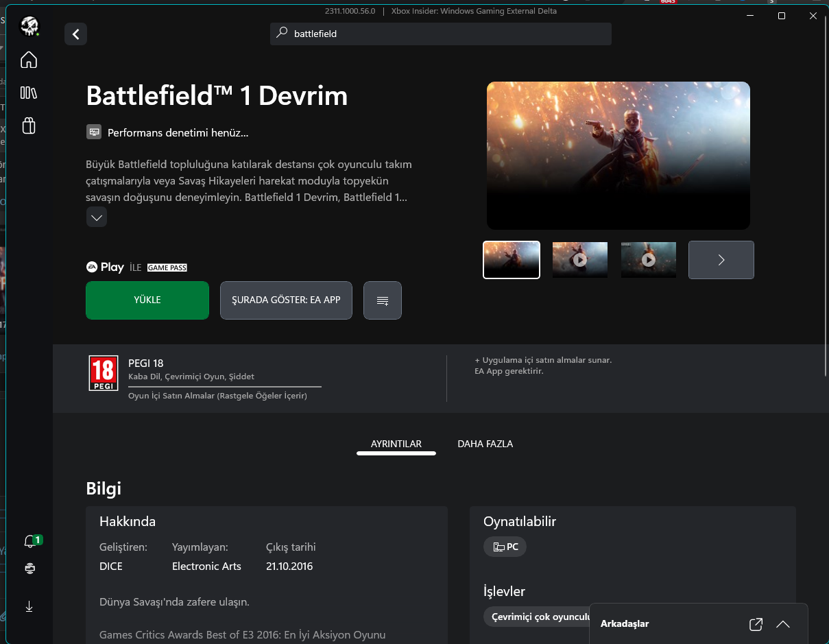
Task: Click developer name DICE
Action: 111,567
